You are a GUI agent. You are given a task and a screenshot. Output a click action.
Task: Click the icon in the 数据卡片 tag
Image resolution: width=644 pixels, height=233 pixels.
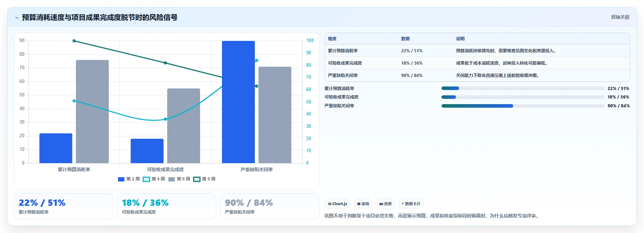coord(403,204)
